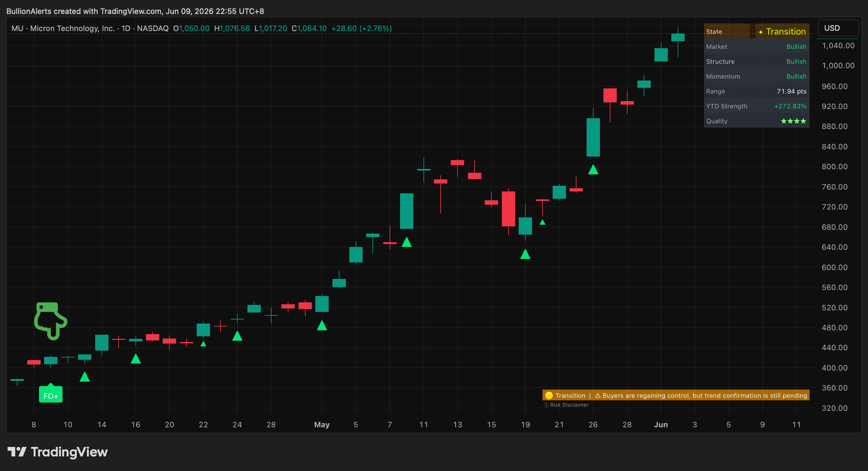Click the green pointing hand icon

click(x=50, y=321)
